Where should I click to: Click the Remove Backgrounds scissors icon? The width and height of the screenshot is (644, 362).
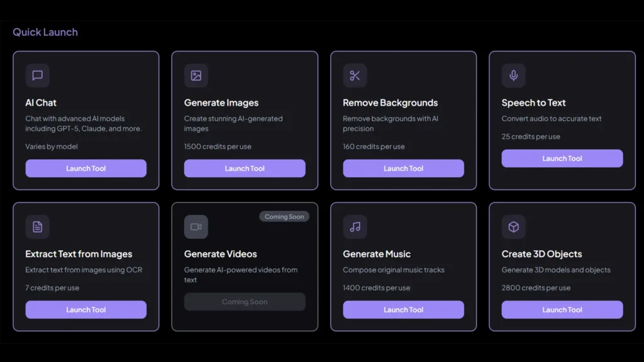[x=355, y=75]
